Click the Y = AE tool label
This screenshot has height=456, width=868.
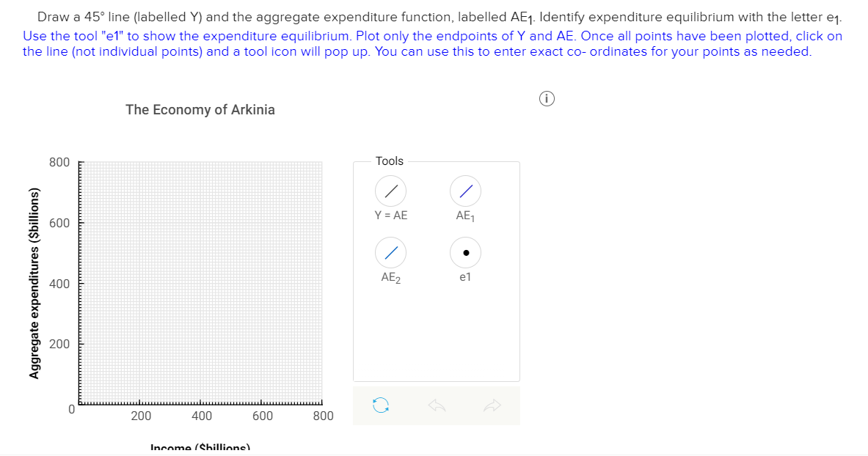(390, 216)
